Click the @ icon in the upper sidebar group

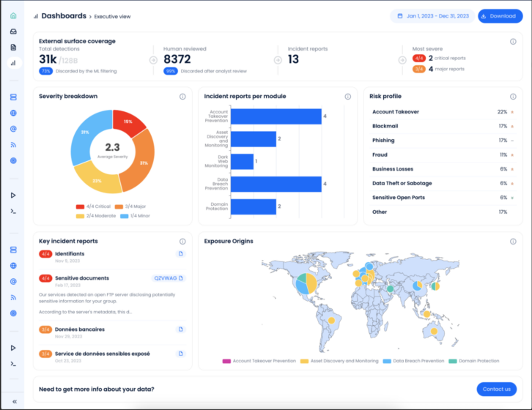coord(13,129)
